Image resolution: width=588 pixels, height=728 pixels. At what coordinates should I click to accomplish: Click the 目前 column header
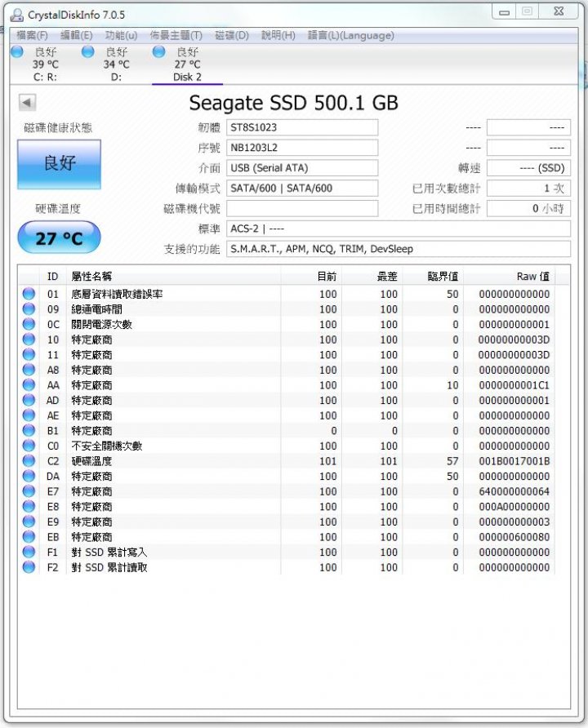click(x=311, y=276)
